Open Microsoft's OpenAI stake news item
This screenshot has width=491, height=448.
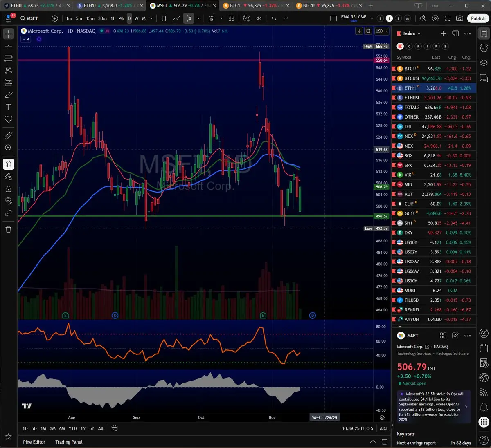pos(434,407)
